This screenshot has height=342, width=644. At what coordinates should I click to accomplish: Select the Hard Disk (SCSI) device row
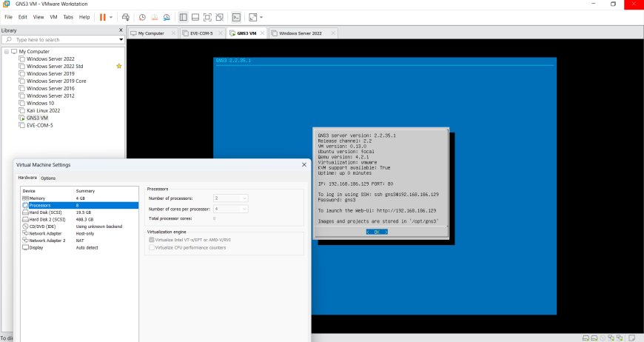[80, 212]
